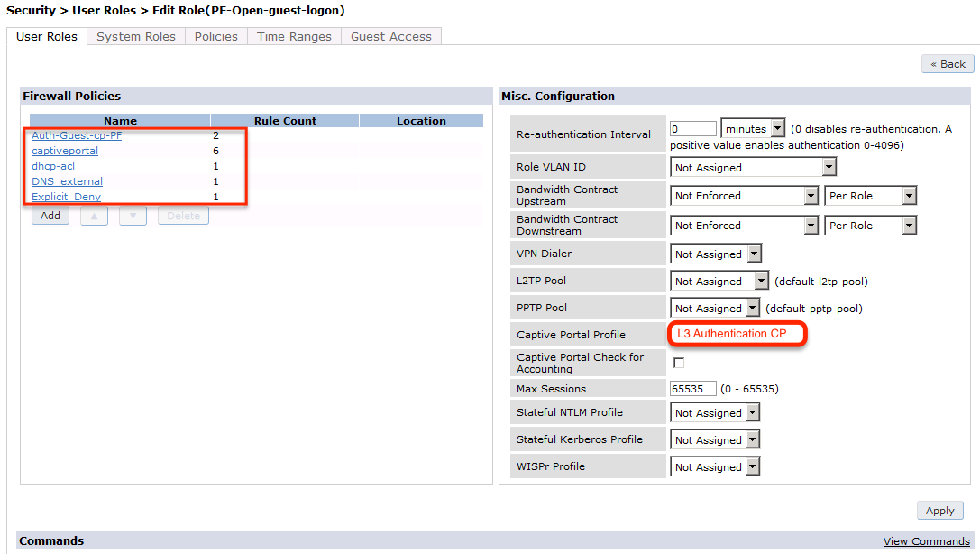Image resolution: width=980 pixels, height=554 pixels.
Task: Switch to the System Roles tab
Action: click(x=136, y=37)
